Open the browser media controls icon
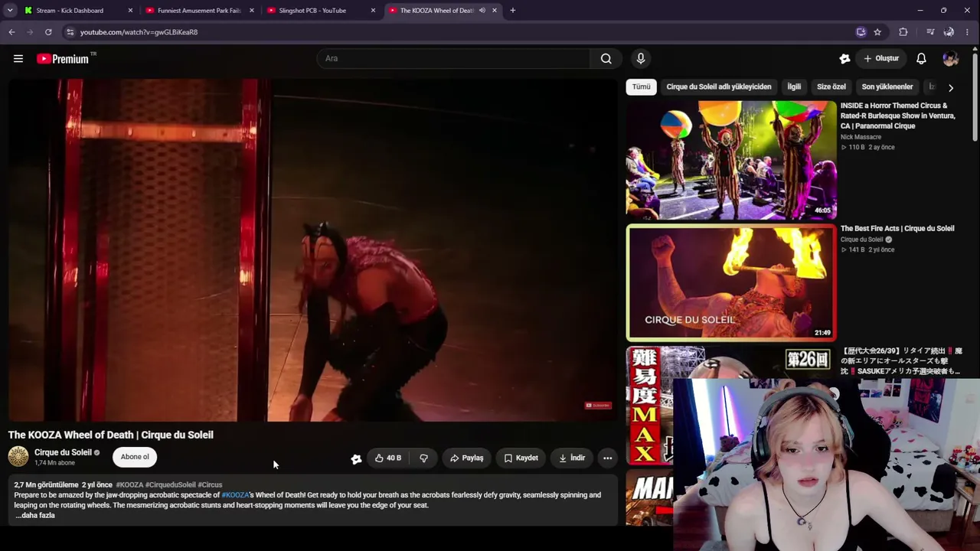 coord(930,32)
